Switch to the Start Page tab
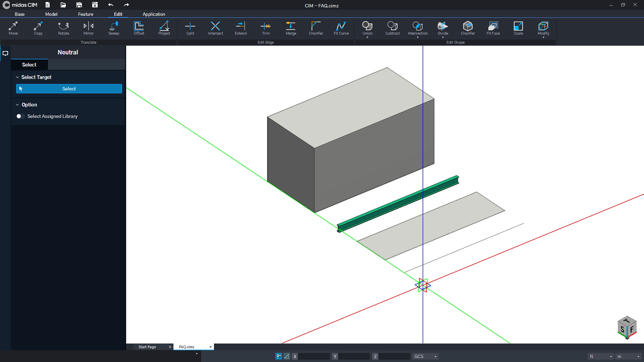Image resolution: width=644 pixels, height=362 pixels. [147, 347]
